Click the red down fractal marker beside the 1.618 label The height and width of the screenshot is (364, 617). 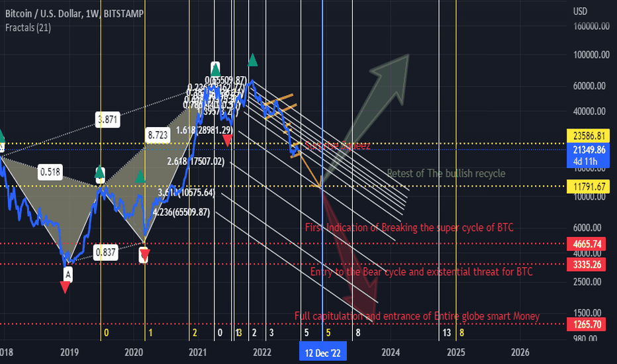click(x=228, y=140)
